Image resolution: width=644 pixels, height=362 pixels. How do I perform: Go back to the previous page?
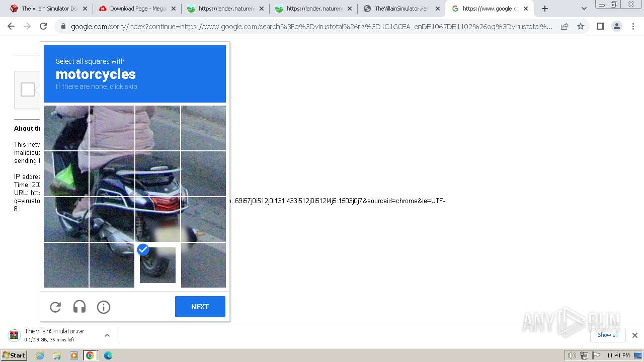click(x=11, y=26)
